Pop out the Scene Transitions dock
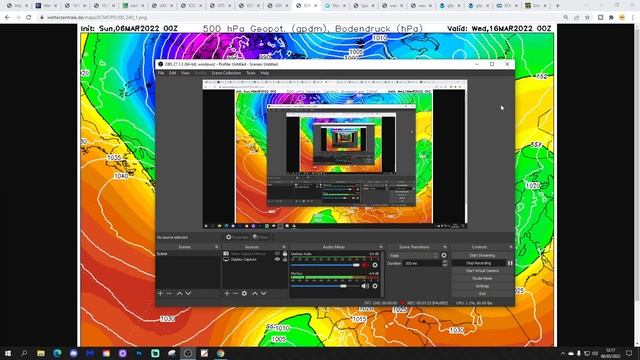 click(445, 247)
